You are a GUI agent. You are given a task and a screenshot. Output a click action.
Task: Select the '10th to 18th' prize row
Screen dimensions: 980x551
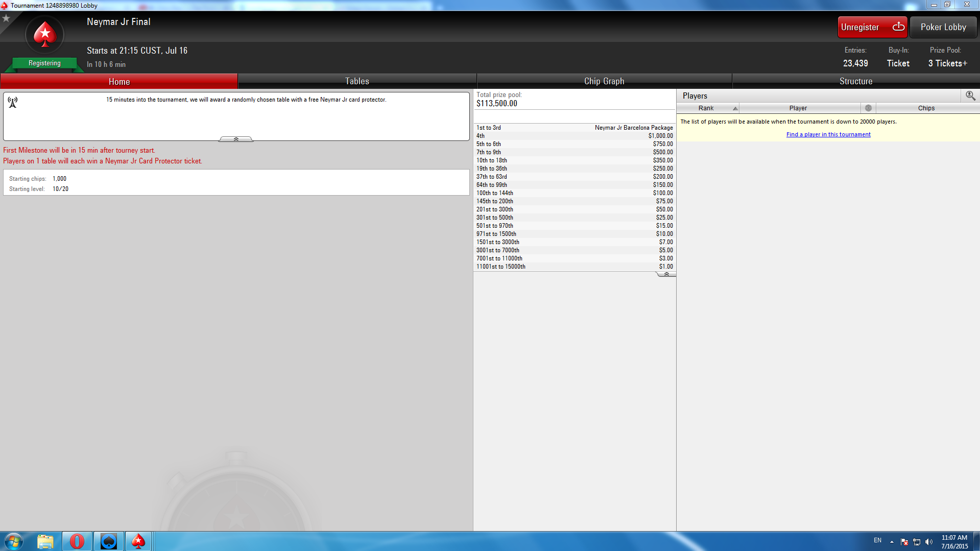coord(575,160)
